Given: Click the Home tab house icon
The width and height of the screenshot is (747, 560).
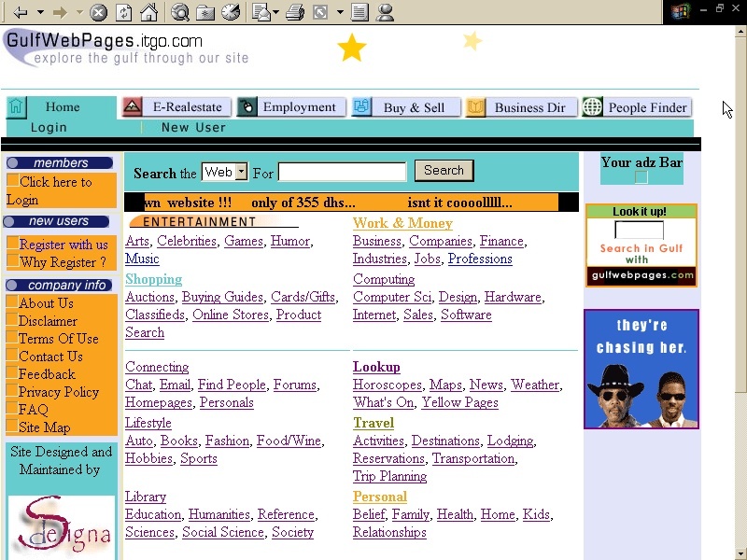Looking at the screenshot, I should [x=16, y=106].
